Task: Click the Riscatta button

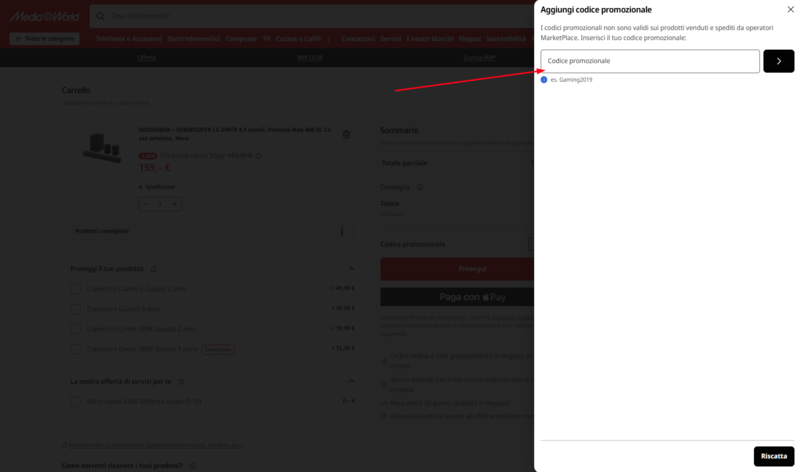Action: point(774,456)
